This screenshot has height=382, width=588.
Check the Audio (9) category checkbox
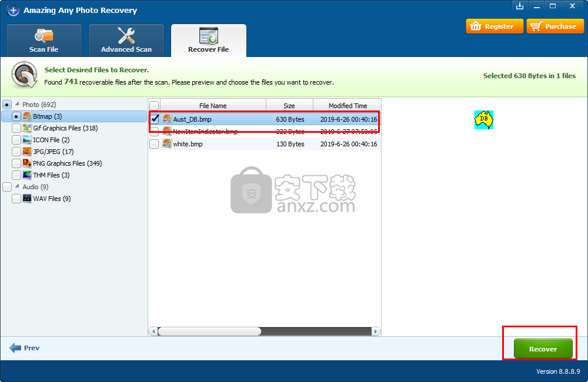6,187
